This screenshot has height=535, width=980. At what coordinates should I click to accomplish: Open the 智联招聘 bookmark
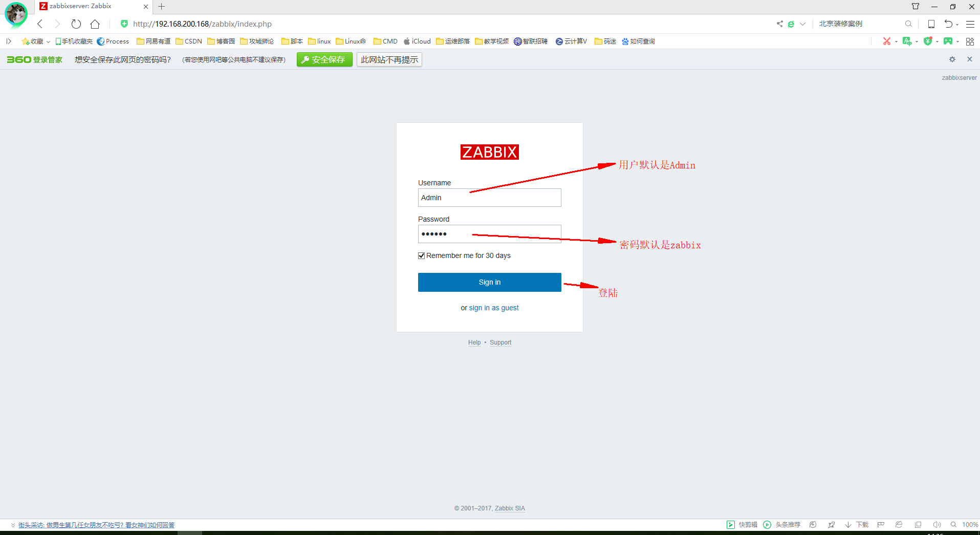(x=531, y=41)
